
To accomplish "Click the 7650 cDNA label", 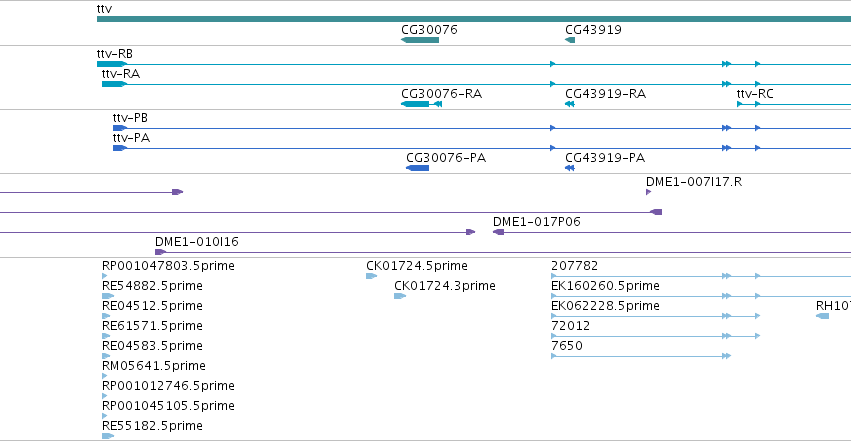I will click(567, 346).
